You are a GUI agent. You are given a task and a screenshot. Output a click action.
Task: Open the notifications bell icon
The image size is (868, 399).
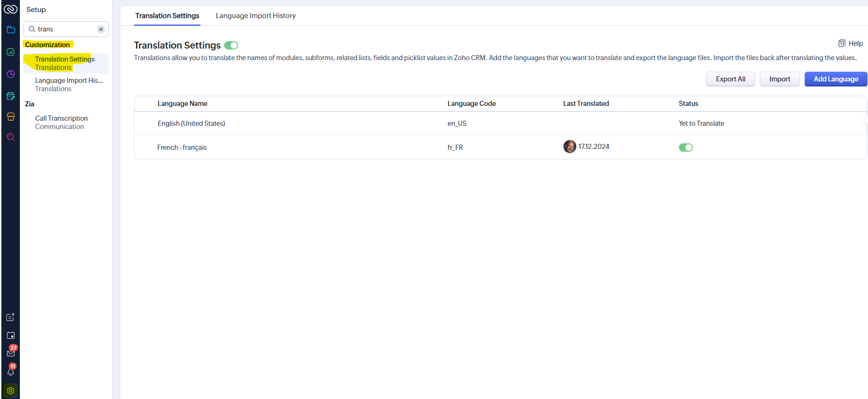coord(11,371)
